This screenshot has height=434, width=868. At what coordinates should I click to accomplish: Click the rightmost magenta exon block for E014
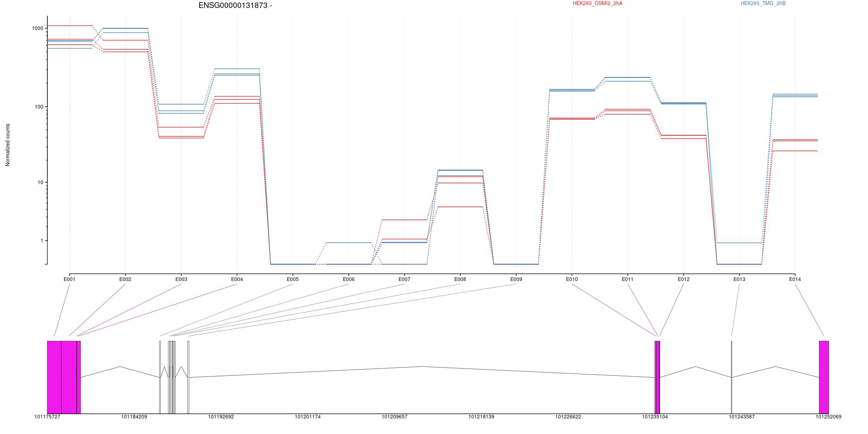[x=824, y=377]
